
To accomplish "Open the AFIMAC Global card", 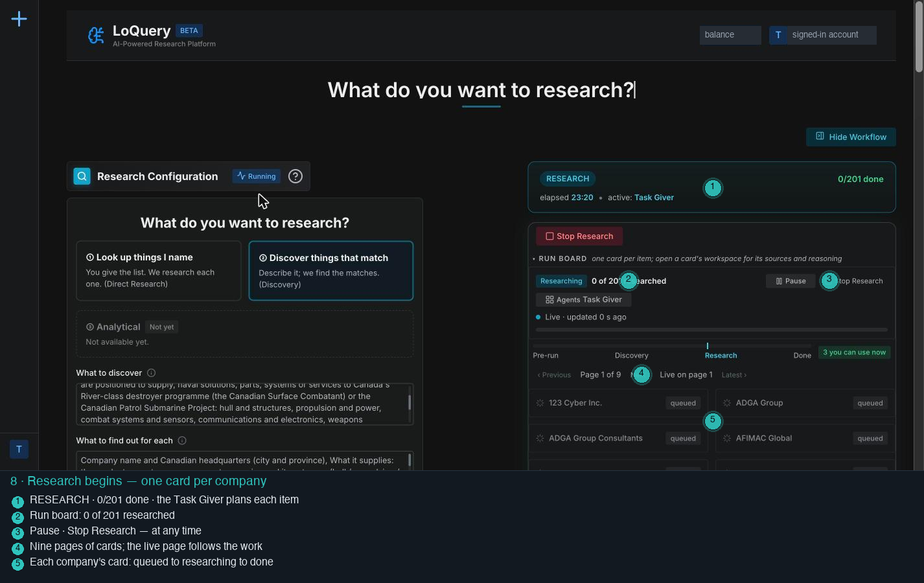I will [x=805, y=439].
